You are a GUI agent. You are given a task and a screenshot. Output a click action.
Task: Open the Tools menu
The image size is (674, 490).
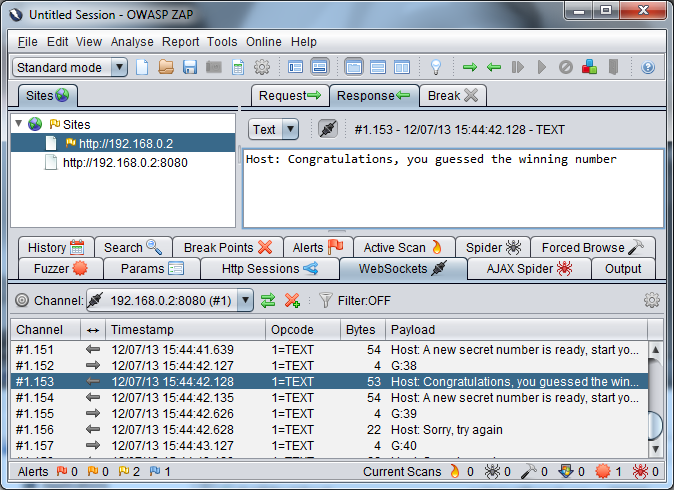click(222, 42)
